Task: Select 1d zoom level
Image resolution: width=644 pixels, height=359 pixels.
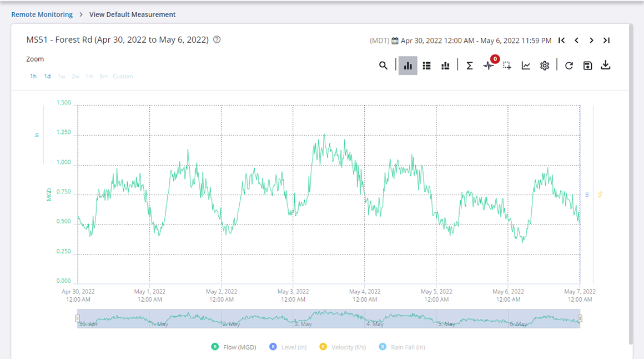Action: [47, 76]
